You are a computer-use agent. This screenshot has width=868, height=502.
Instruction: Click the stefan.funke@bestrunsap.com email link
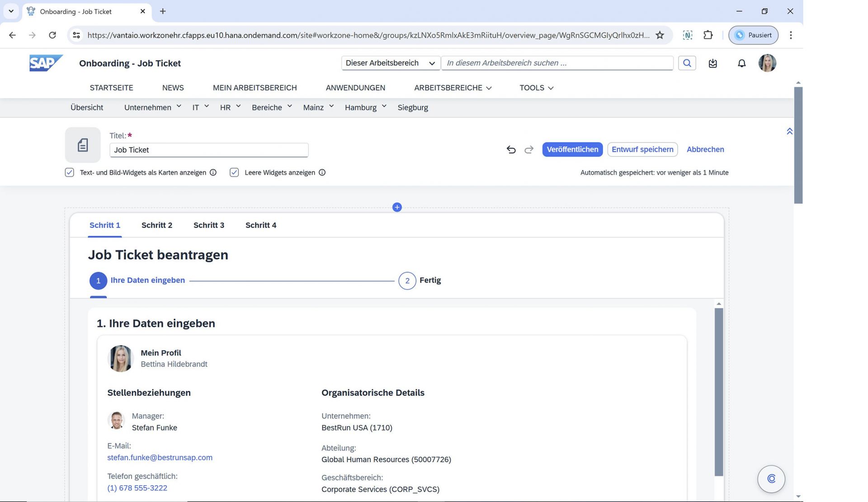point(160,458)
